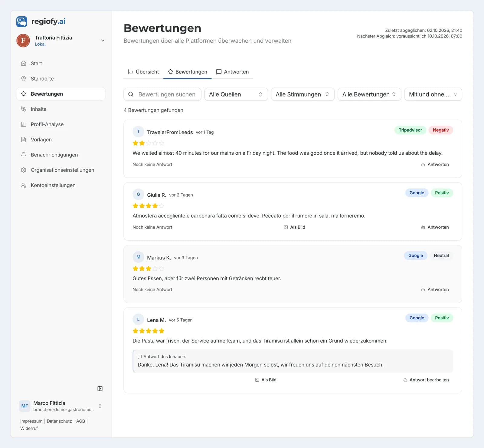Open the three-dot menu next to Marco Fittizia
This screenshot has width=484, height=448.
coord(100,406)
